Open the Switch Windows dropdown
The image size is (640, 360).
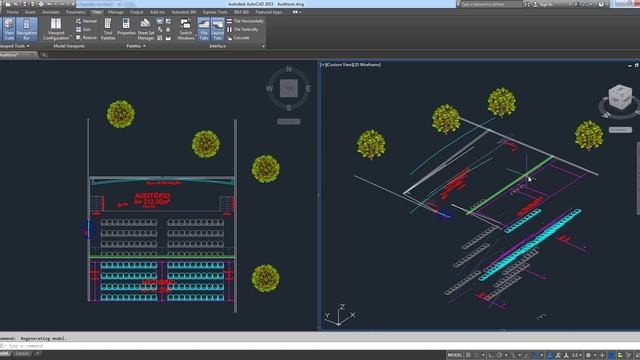tap(186, 29)
